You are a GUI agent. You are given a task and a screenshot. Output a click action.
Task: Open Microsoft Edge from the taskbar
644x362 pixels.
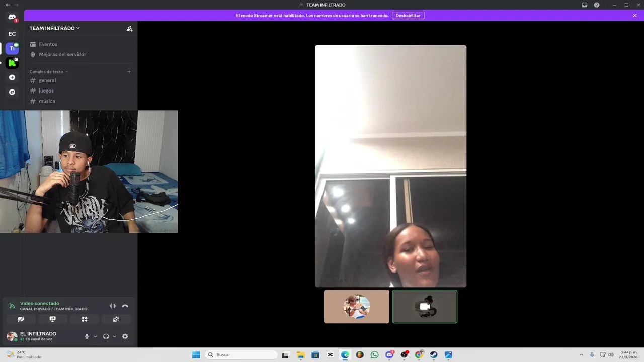coord(345,355)
